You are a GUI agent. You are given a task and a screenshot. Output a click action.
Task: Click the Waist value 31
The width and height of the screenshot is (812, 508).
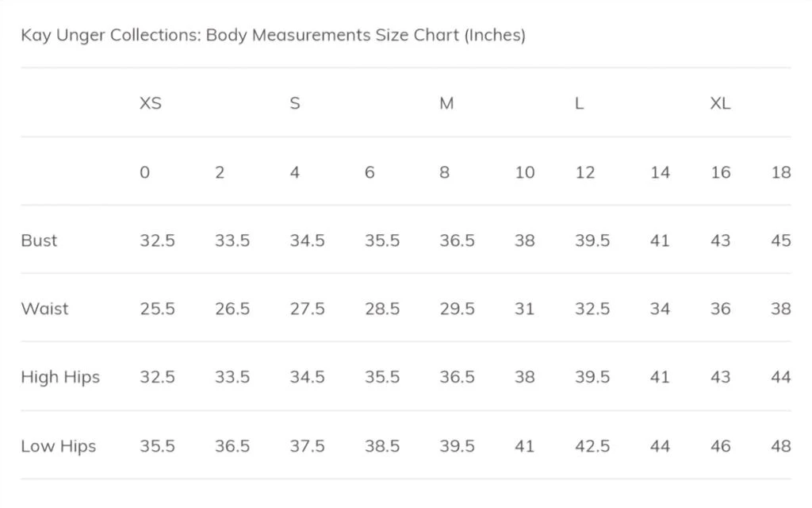pos(524,309)
